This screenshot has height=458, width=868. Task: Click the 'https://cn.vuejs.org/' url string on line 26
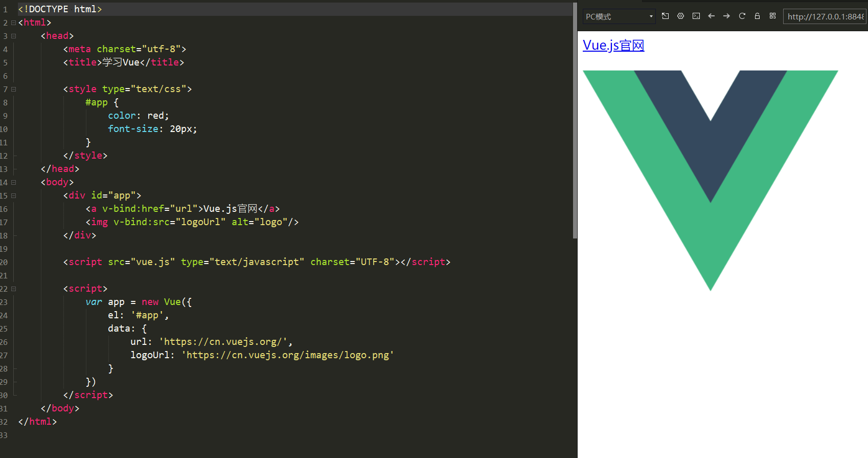223,342
